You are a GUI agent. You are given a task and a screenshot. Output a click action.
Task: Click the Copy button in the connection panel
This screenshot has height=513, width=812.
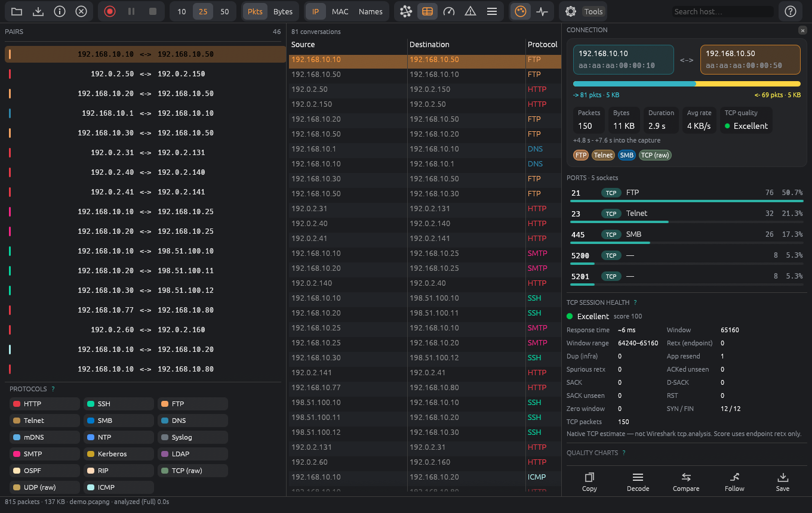pyautogui.click(x=589, y=482)
